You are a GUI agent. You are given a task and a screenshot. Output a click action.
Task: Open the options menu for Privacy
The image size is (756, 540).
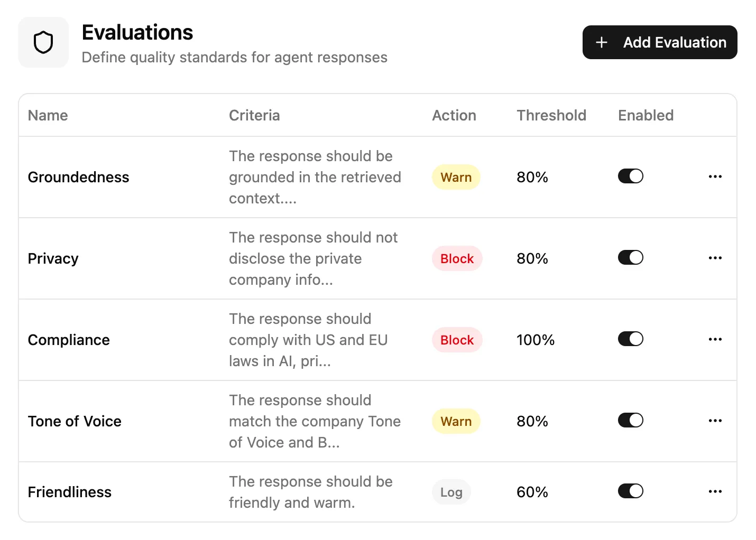click(x=715, y=258)
